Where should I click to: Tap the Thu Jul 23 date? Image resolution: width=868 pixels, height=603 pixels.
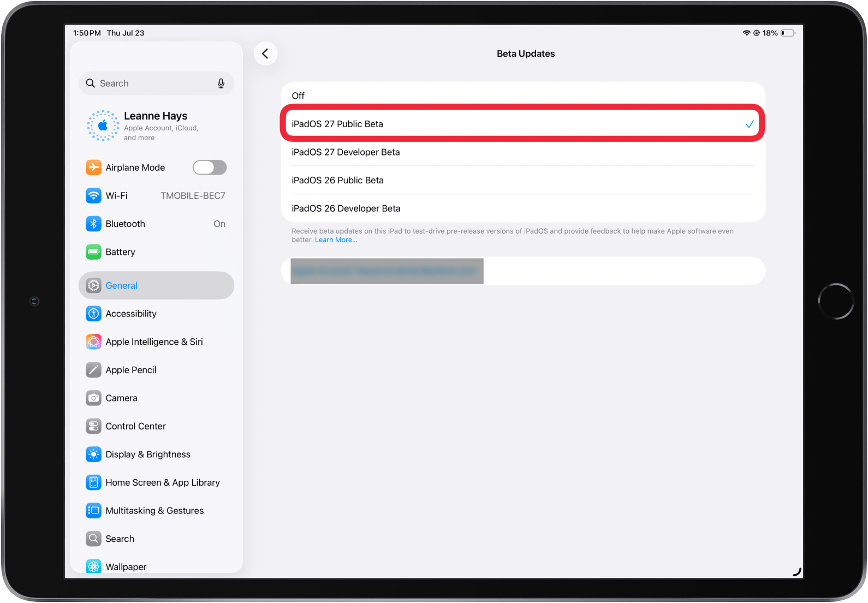[126, 33]
